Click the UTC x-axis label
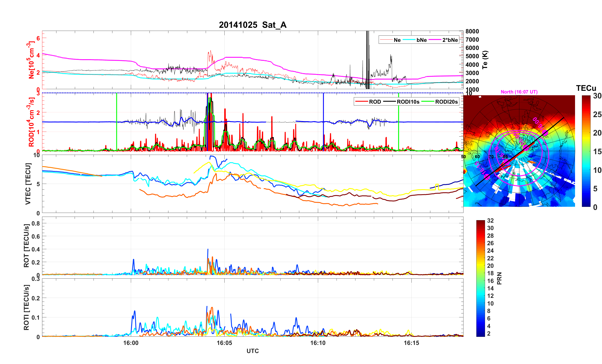This screenshot has width=602, height=364. [252, 351]
